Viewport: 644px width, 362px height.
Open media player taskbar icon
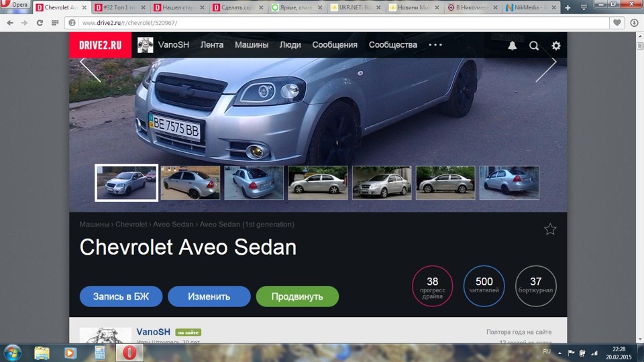[x=70, y=353]
